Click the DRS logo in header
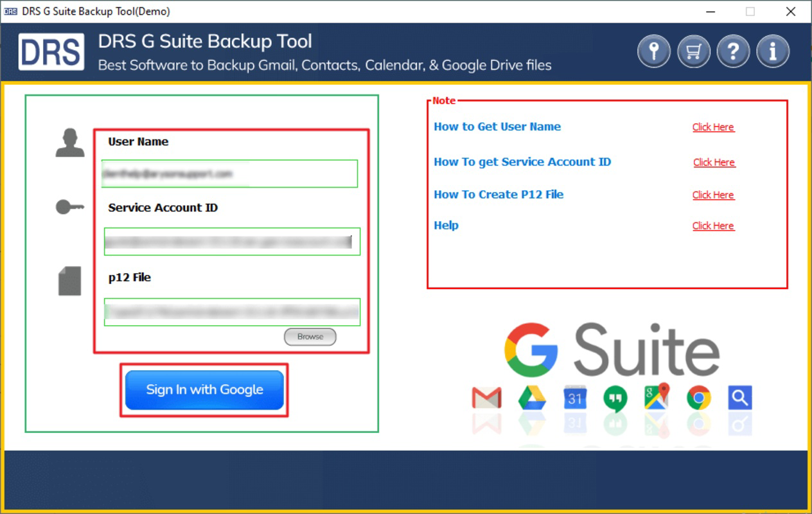This screenshot has width=812, height=514. [51, 52]
